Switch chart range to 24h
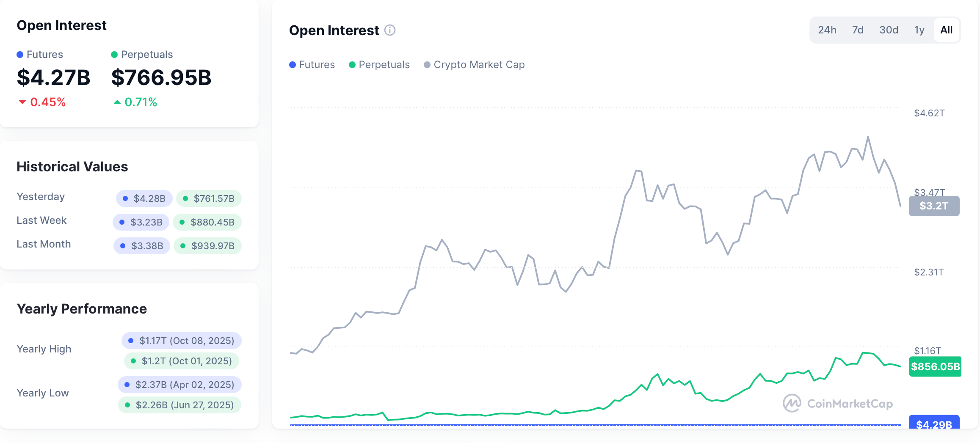Screen dimensions: 980x443 click(x=827, y=30)
